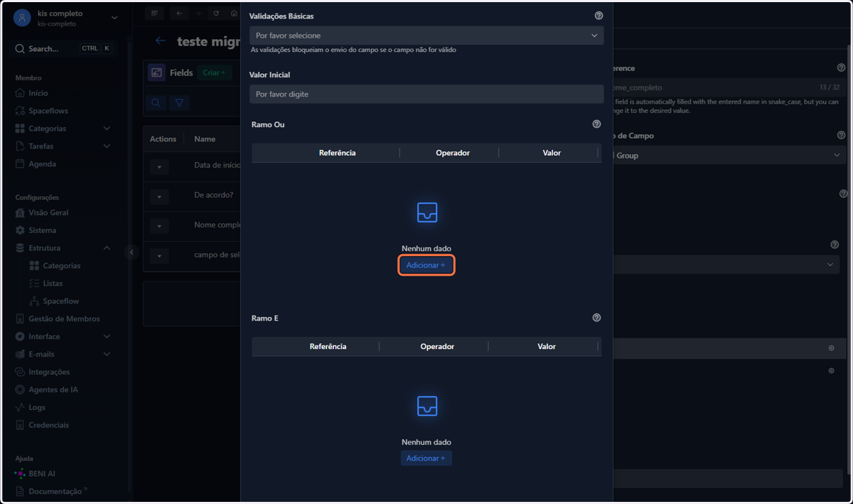Click the browser-style back arrow in toolbar
This screenshot has width=853, height=504.
click(179, 14)
